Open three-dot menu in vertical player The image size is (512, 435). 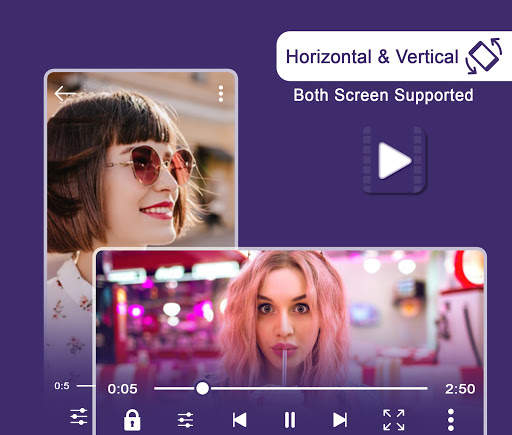221,94
